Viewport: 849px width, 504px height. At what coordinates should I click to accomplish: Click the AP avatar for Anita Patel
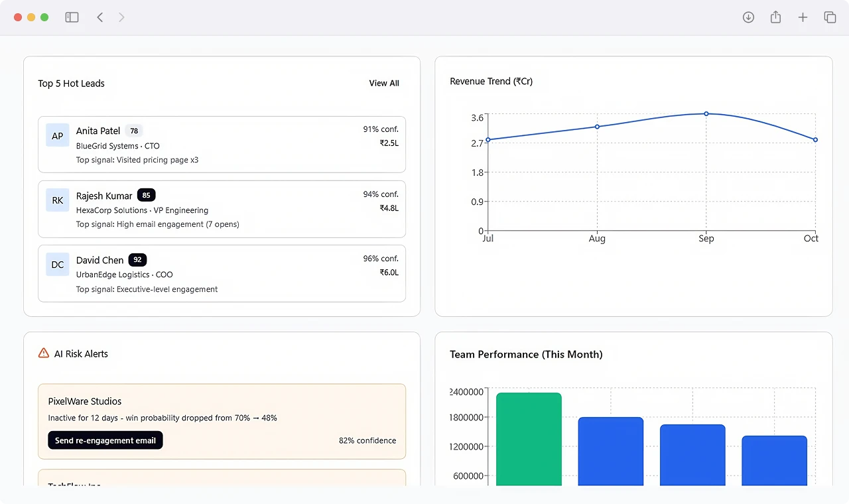(x=58, y=135)
